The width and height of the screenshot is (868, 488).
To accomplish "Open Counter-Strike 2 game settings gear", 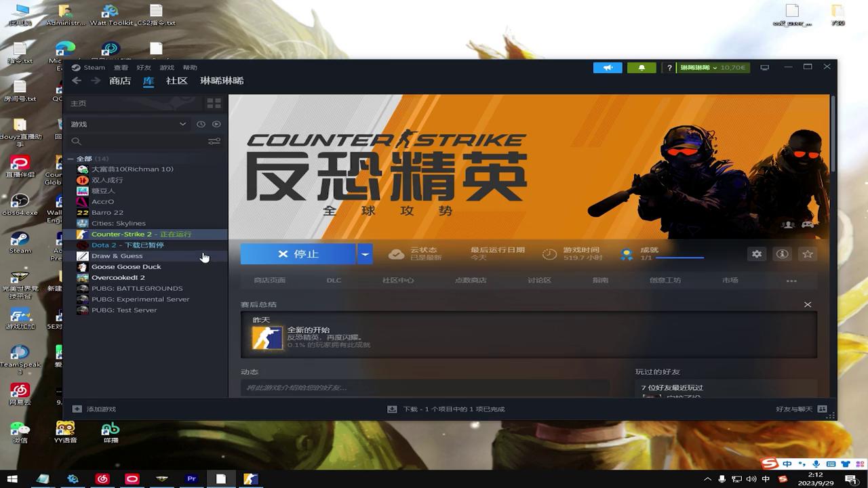I will coord(757,253).
